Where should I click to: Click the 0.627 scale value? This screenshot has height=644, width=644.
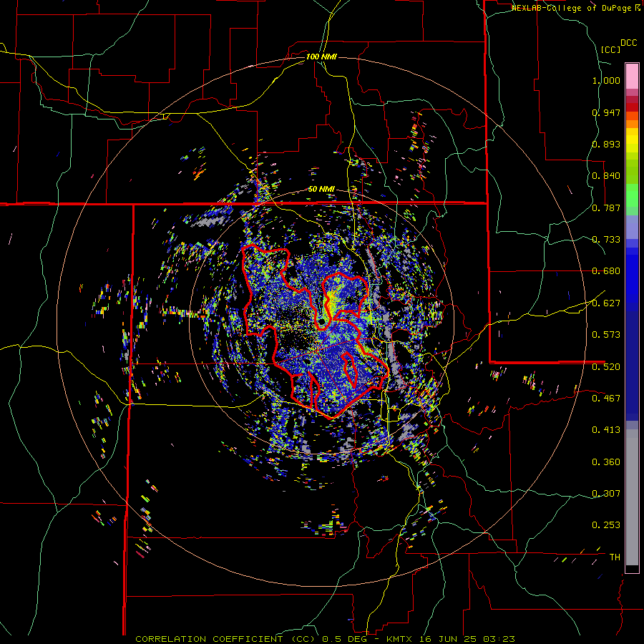tap(606, 303)
